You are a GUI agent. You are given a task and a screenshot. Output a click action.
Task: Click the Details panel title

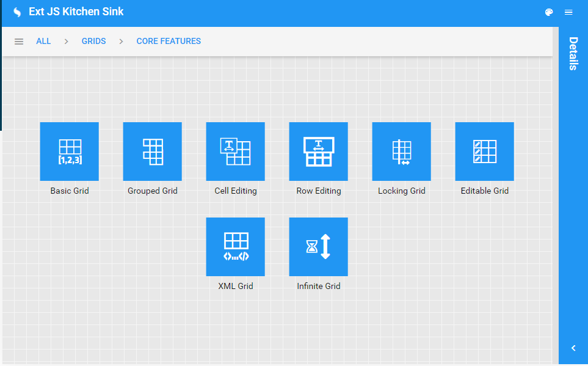point(573,53)
